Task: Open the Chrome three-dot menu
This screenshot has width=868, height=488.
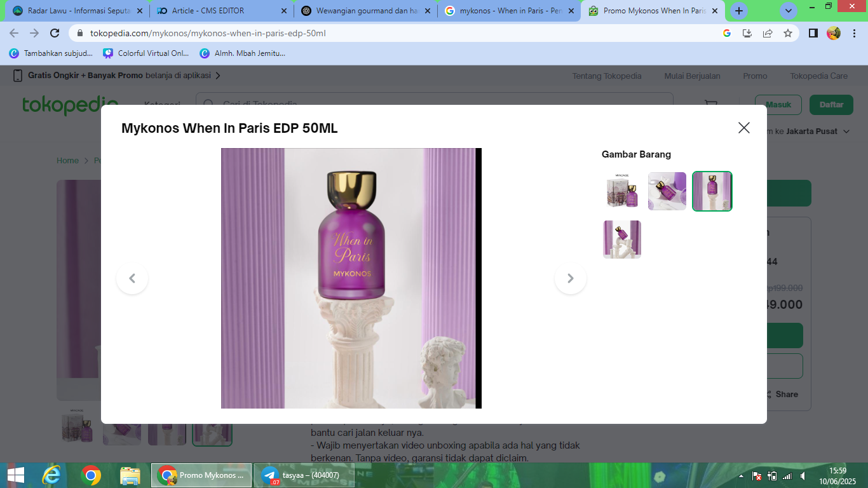Action: click(854, 33)
